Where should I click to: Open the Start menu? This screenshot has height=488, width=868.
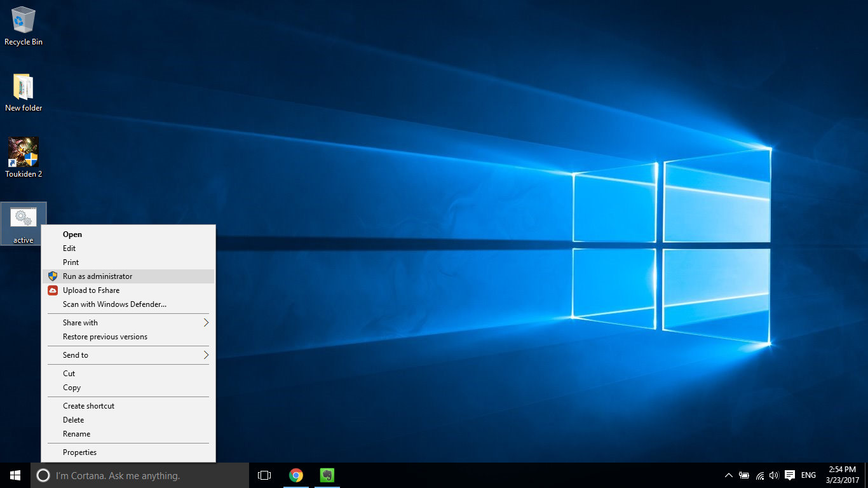point(14,475)
